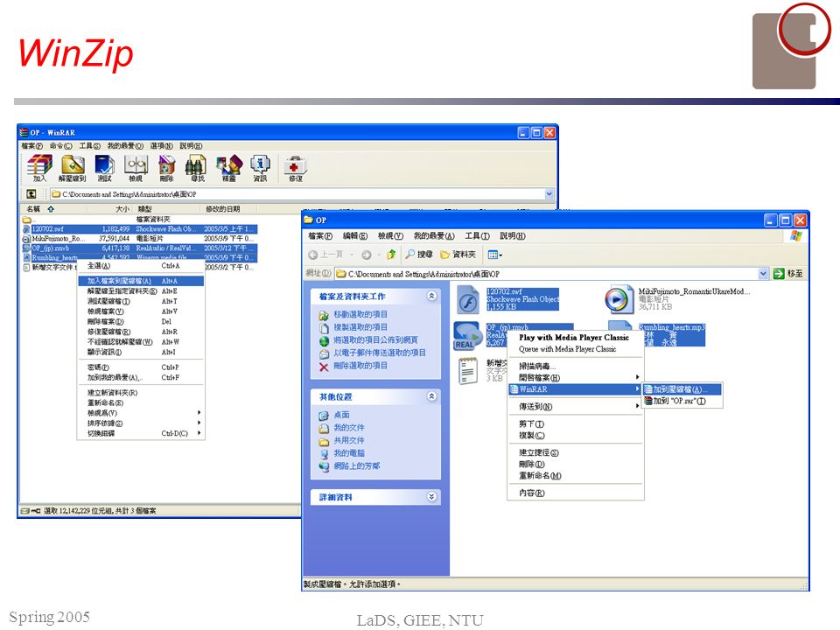Expand the 詳細資料 panel chevron
Screen dimensions: 840x630
tap(431, 497)
